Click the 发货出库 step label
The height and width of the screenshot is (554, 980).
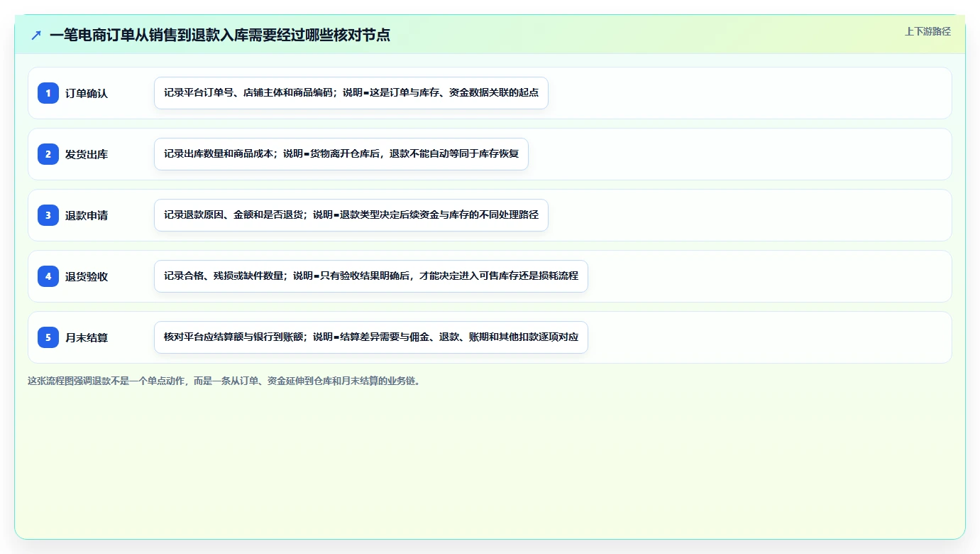pos(87,154)
